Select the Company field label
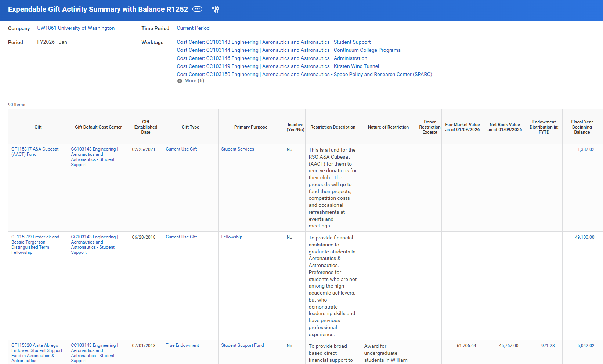Image resolution: width=603 pixels, height=364 pixels. coord(19,29)
